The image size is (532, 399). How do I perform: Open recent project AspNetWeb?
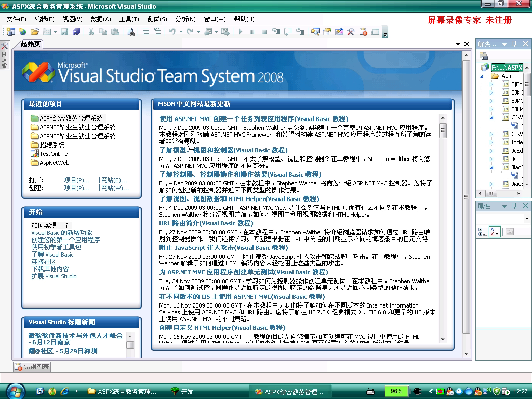[54, 163]
